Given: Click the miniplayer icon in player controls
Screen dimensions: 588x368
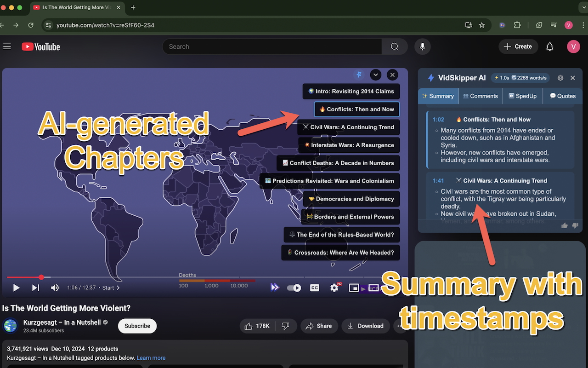Looking at the screenshot, I should coord(354,287).
